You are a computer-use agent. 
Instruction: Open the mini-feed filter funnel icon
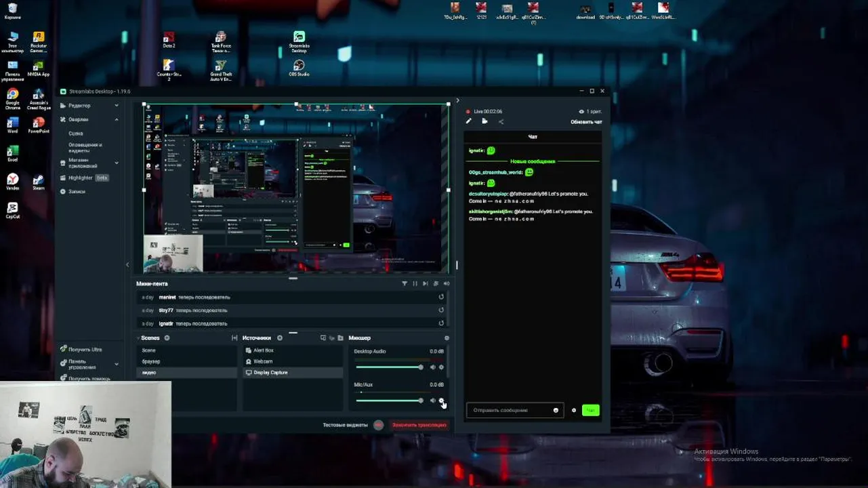coord(405,283)
